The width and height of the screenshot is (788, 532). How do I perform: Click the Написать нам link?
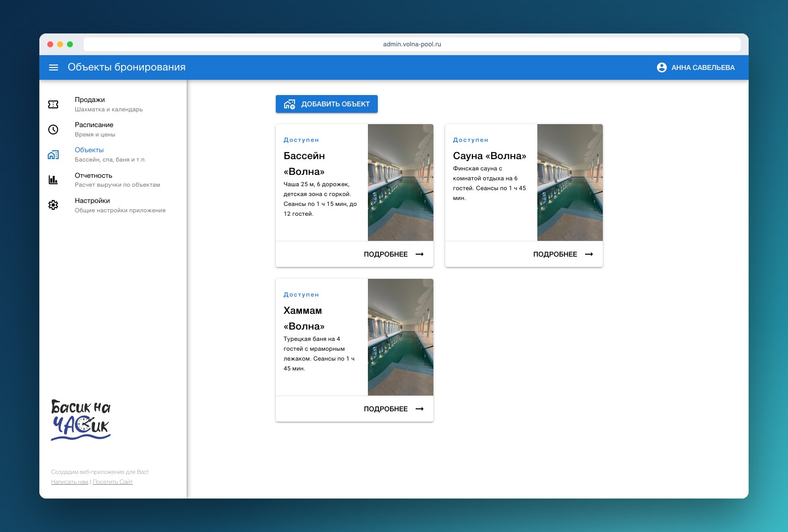[69, 482]
